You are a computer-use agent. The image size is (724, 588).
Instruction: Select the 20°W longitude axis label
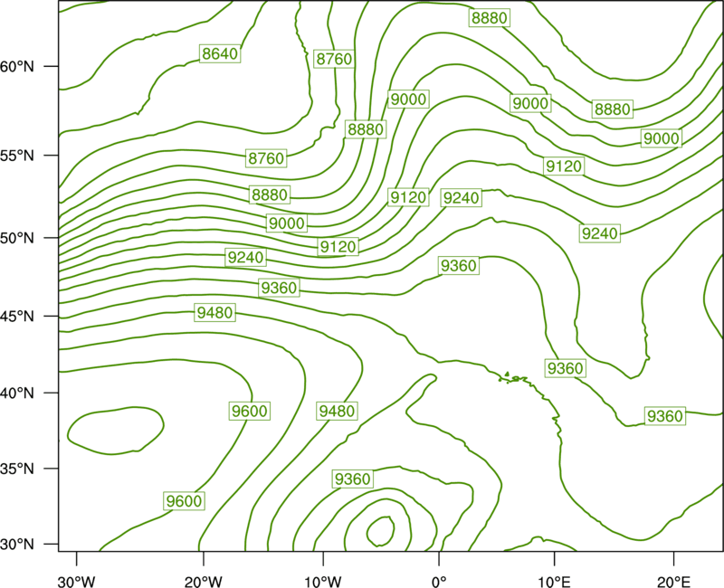pos(203,582)
